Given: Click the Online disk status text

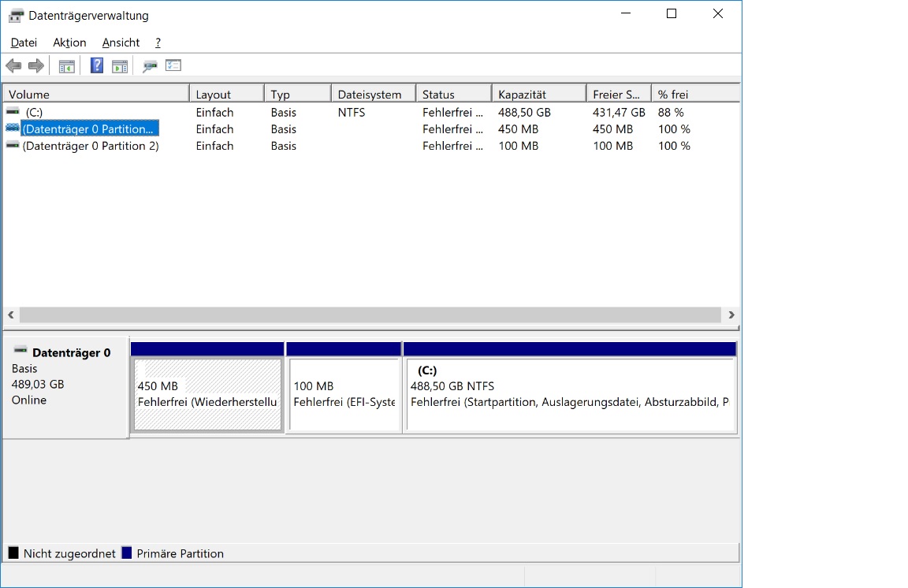Looking at the screenshot, I should coord(29,400).
